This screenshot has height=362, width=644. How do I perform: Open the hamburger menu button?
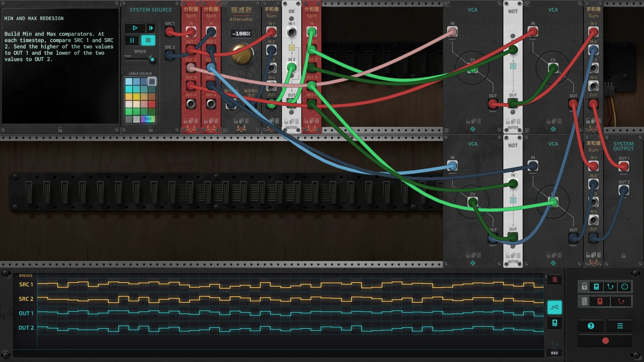point(620,326)
